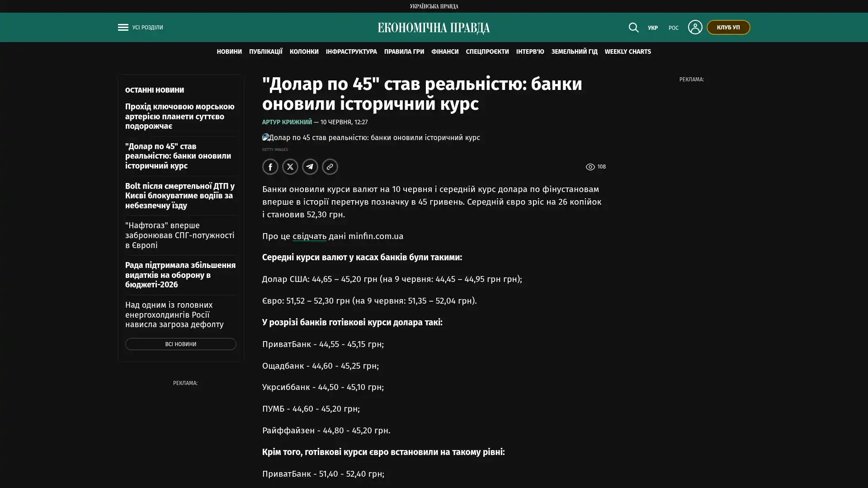
Task: Open the Нафтогаз СПГ-потужності news item
Action: (x=180, y=235)
